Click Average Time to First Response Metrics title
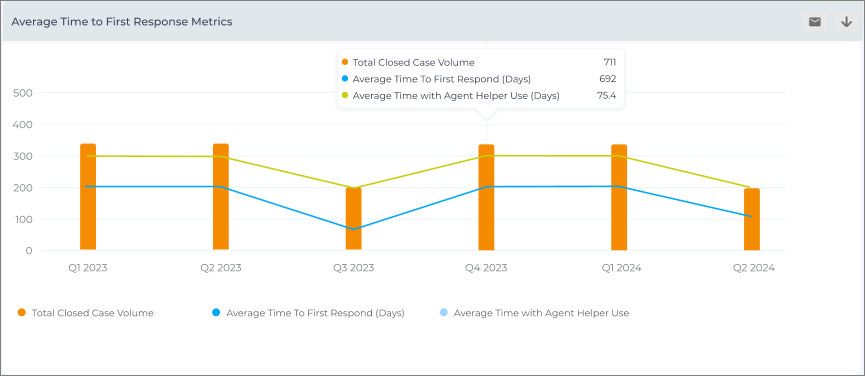Screen dimensions: 865x376 tap(122, 22)
